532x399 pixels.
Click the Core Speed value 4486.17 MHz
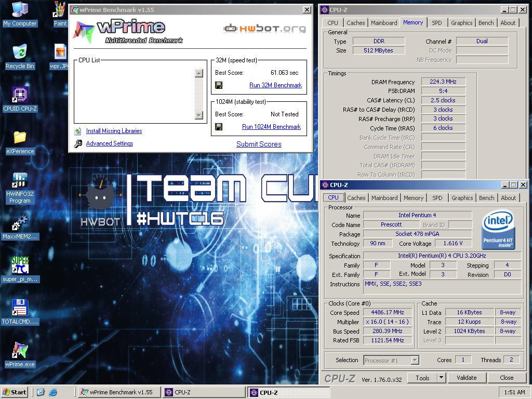click(388, 312)
